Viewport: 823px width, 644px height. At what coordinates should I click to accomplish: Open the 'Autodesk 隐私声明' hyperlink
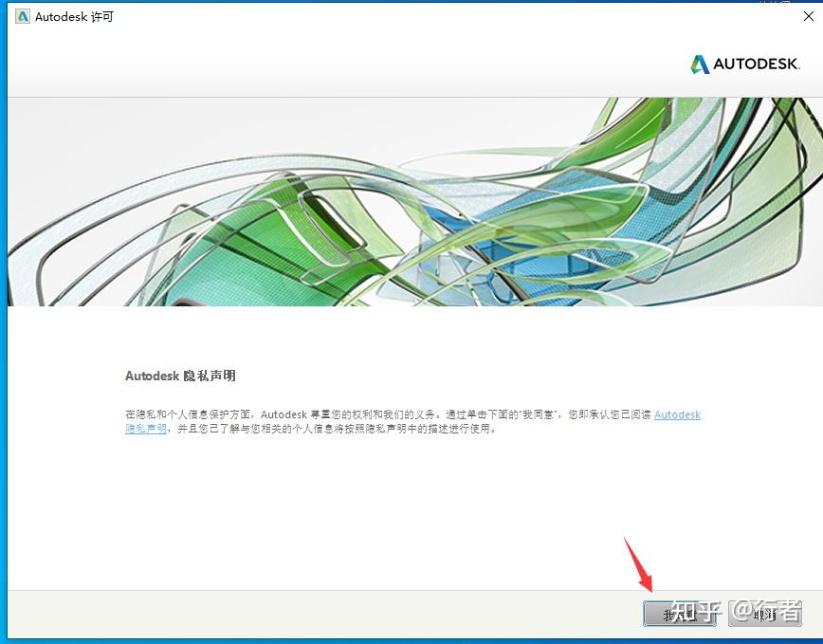tap(676, 414)
